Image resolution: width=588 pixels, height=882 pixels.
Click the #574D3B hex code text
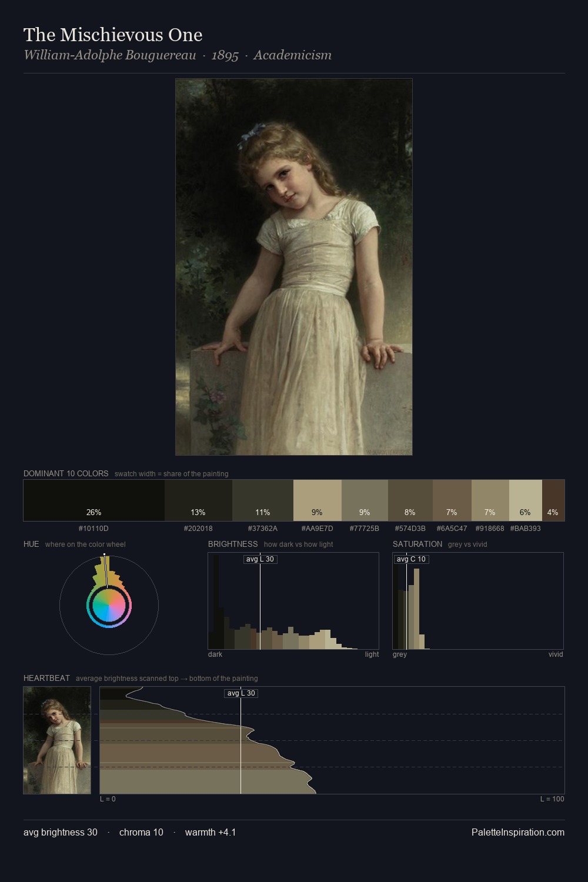pos(410,529)
